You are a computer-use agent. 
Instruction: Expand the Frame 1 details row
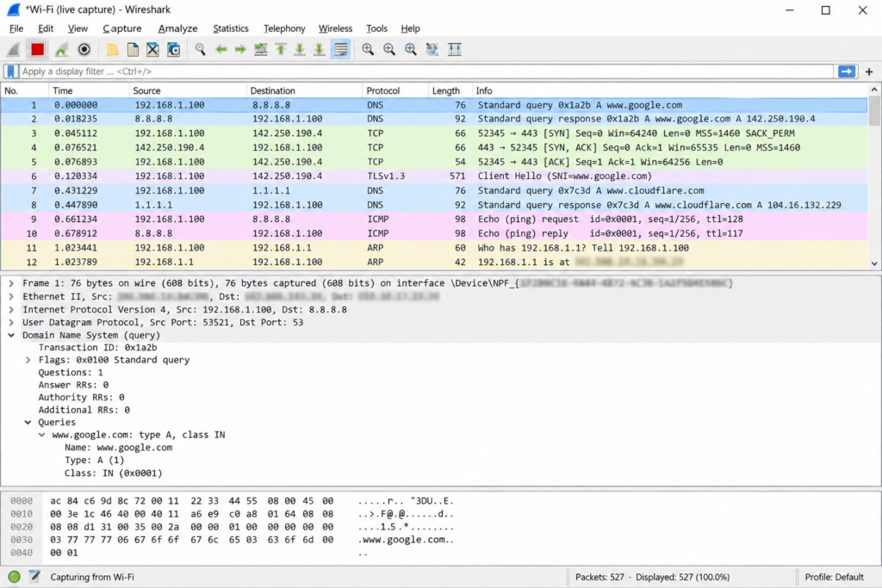11,283
